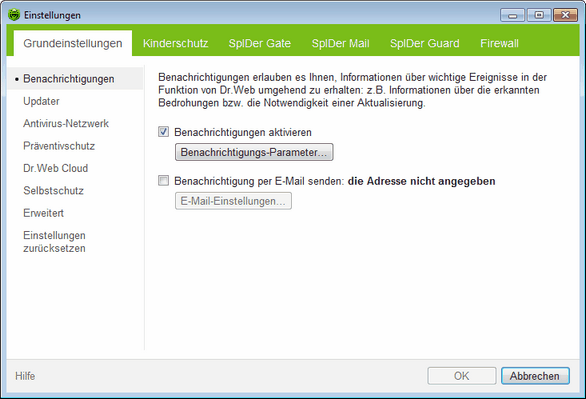Uncheck Benachrichtigungen aktivieren checkbox
586x399 pixels.
click(163, 132)
